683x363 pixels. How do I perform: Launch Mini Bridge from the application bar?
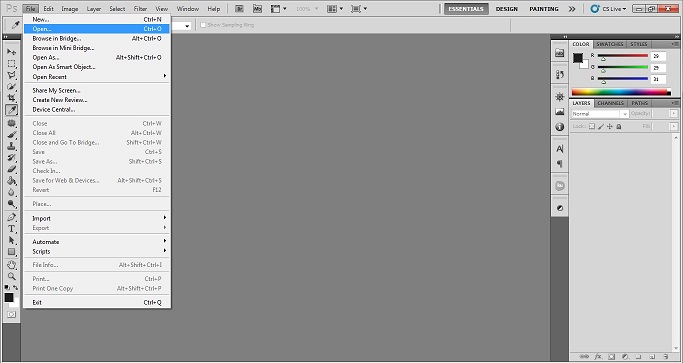(257, 9)
